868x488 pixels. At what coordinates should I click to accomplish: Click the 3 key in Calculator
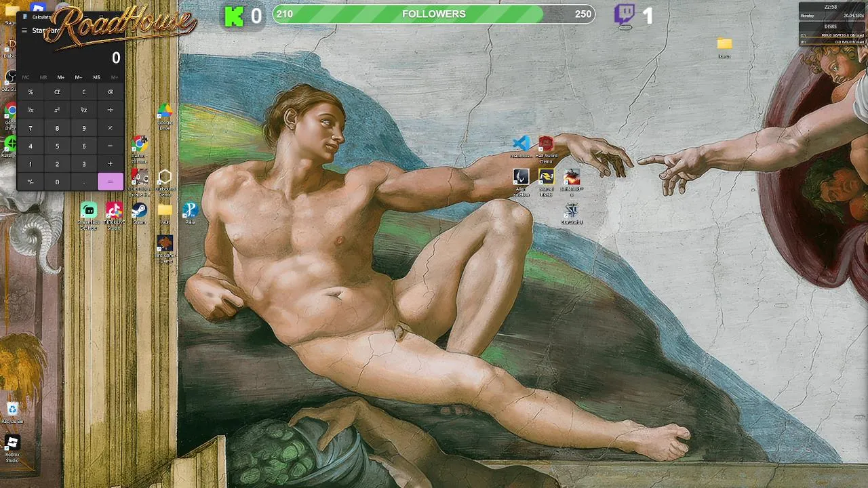coord(84,164)
